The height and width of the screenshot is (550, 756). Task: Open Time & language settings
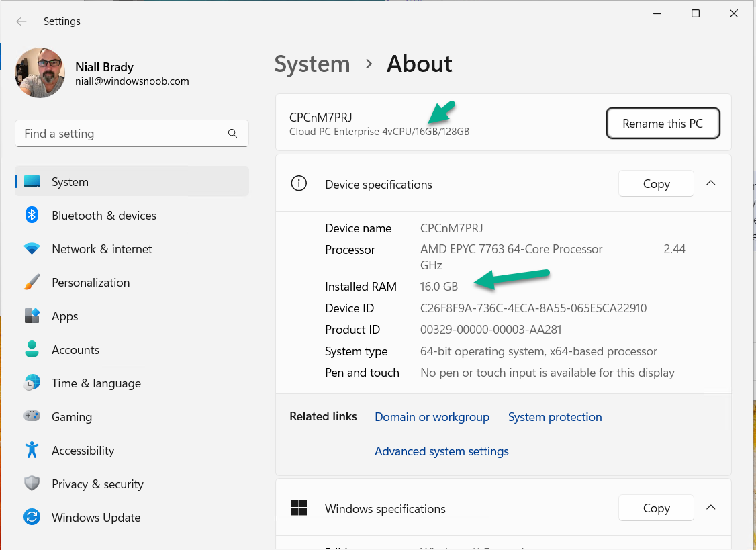click(x=132, y=383)
